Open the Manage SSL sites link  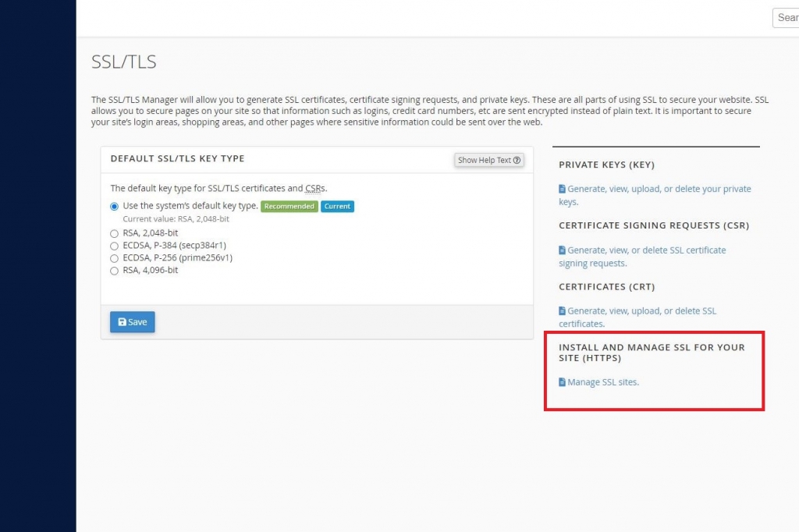click(598, 382)
